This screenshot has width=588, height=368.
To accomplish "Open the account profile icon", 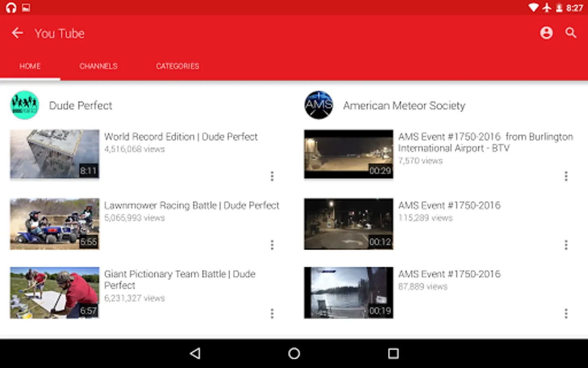I will pyautogui.click(x=546, y=33).
